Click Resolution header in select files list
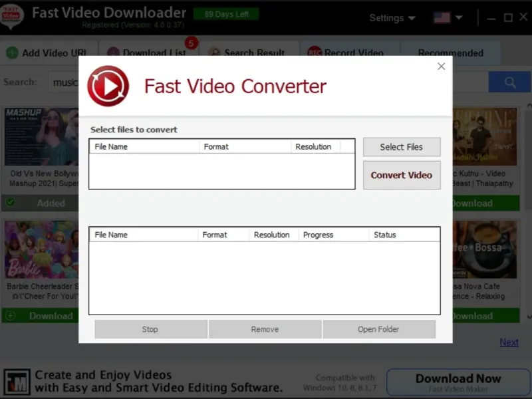The width and height of the screenshot is (532, 399). [x=315, y=146]
